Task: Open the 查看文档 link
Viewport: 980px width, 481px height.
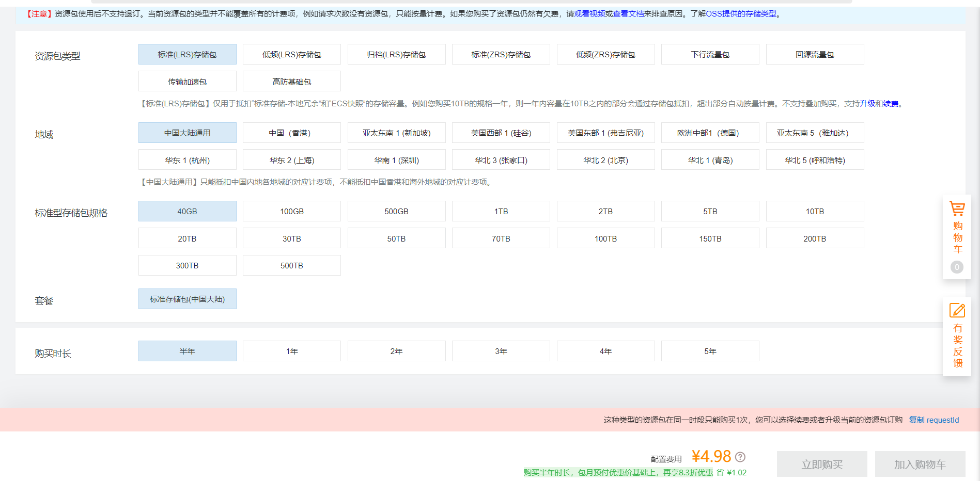Action: pyautogui.click(x=628, y=14)
